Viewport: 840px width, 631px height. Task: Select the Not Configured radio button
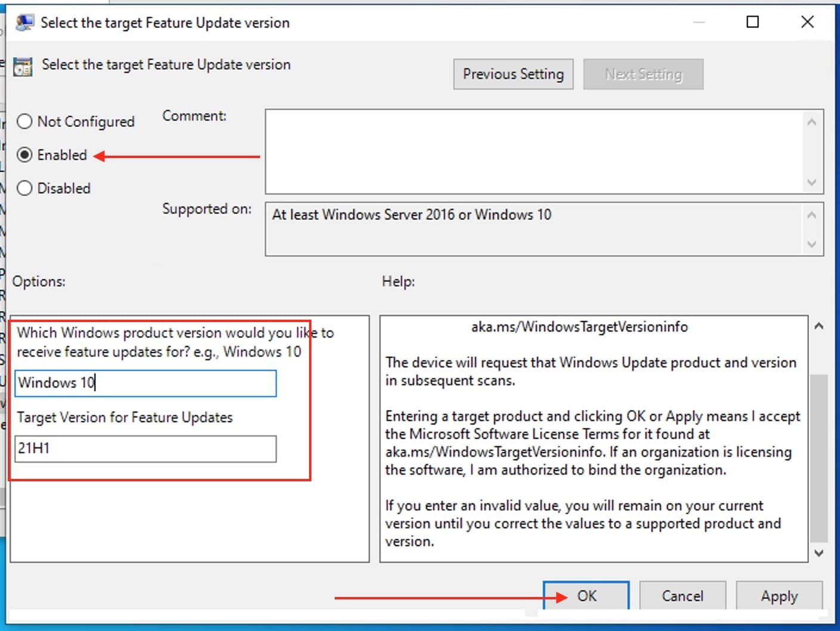coord(25,122)
